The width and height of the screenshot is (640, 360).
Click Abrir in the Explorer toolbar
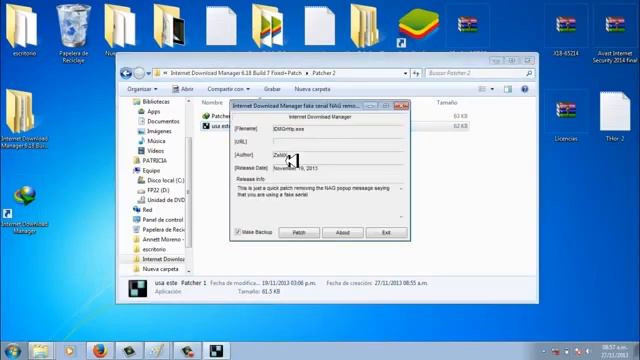tap(183, 89)
